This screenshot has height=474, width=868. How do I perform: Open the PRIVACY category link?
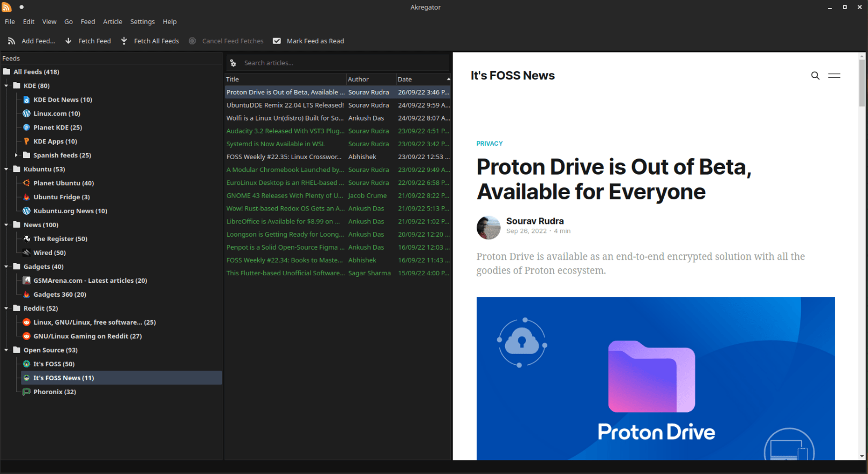pyautogui.click(x=489, y=144)
